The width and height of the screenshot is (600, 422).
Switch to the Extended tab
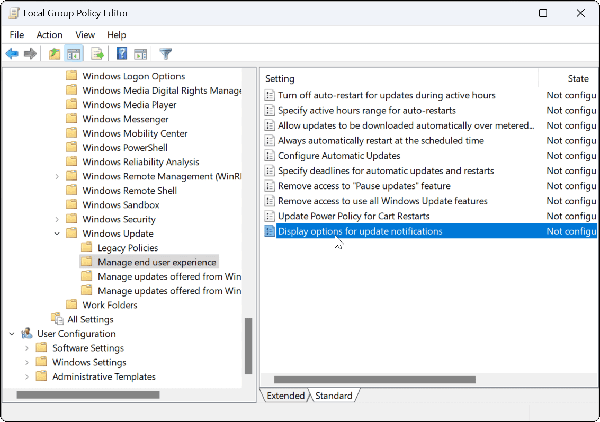[x=284, y=396]
